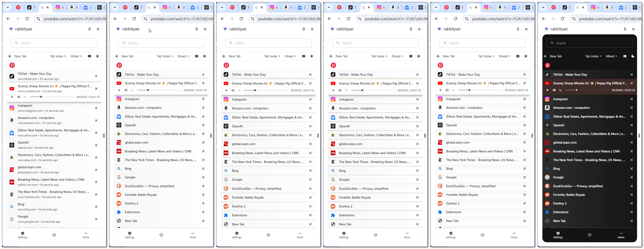Expand Tab Index dropdown in the dark panel
644x249 pixels.
(x=593, y=56)
